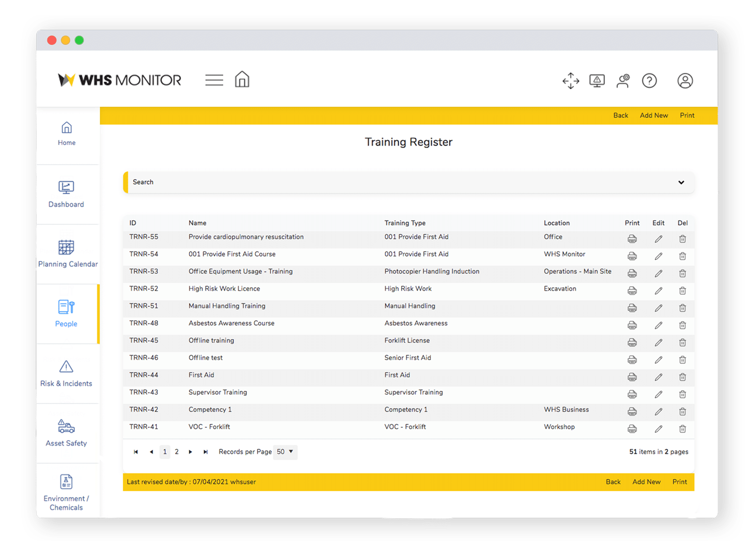Viewport: 756px width, 548px height.
Task: Click the help question mark icon
Action: point(650,81)
